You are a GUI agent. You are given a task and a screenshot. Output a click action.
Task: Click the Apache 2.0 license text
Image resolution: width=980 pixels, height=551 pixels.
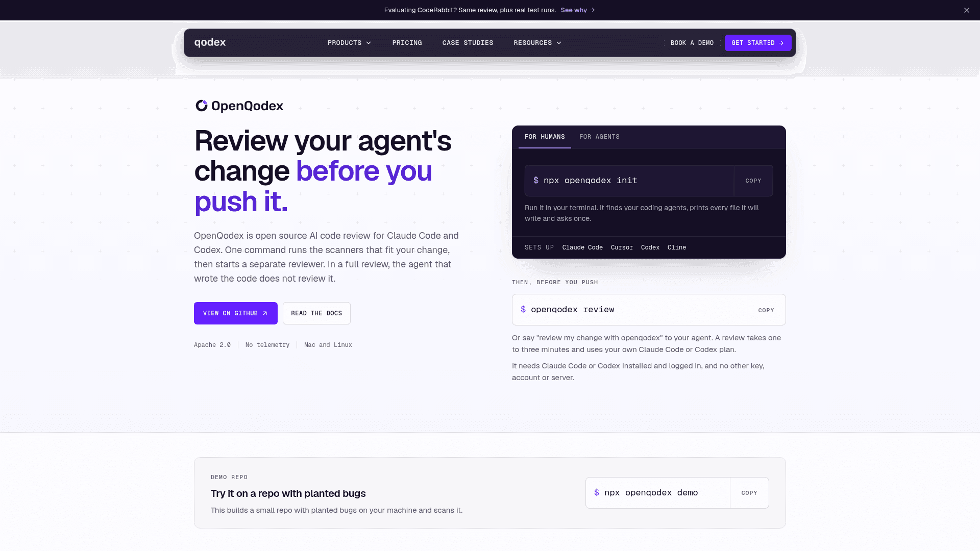pos(212,345)
